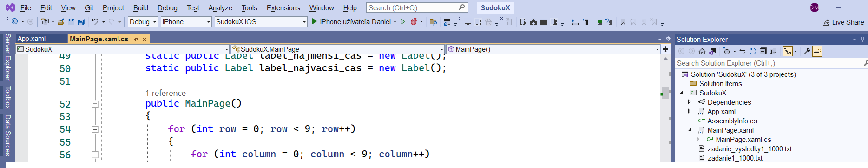Click Start Without Debugging outline play icon

click(x=403, y=21)
